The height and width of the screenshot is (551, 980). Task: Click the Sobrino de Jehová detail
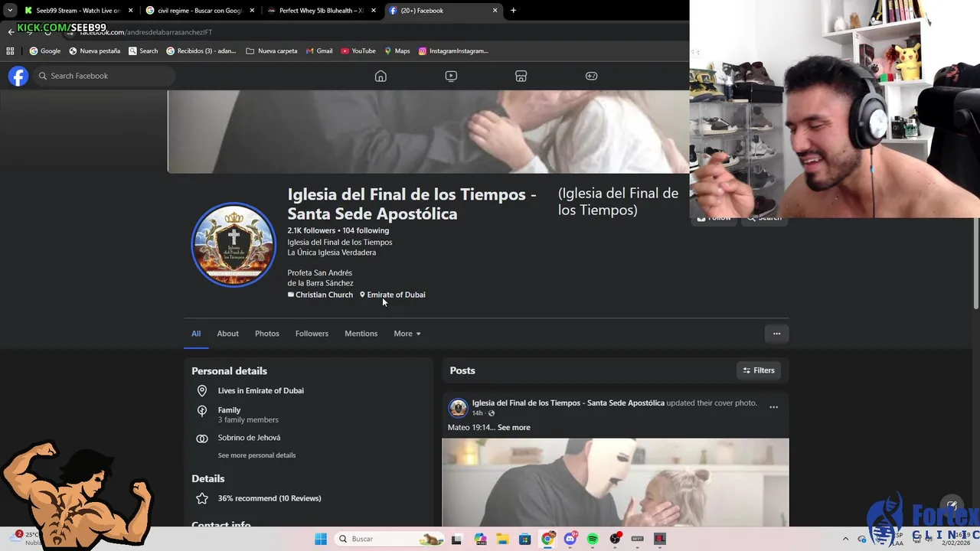point(249,438)
